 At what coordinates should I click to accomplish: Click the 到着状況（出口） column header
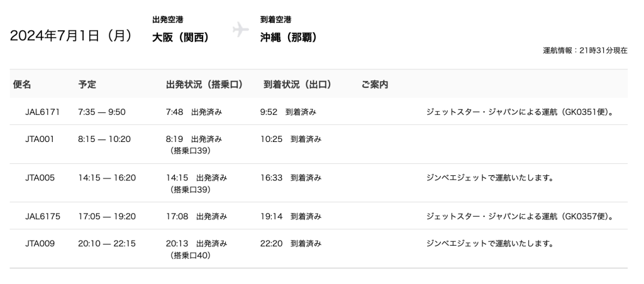297,84
